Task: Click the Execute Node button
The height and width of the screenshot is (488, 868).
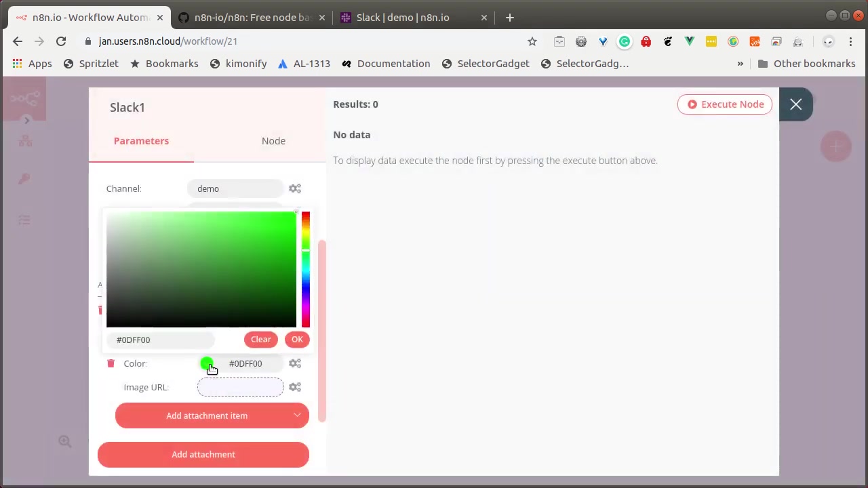Action: click(725, 104)
